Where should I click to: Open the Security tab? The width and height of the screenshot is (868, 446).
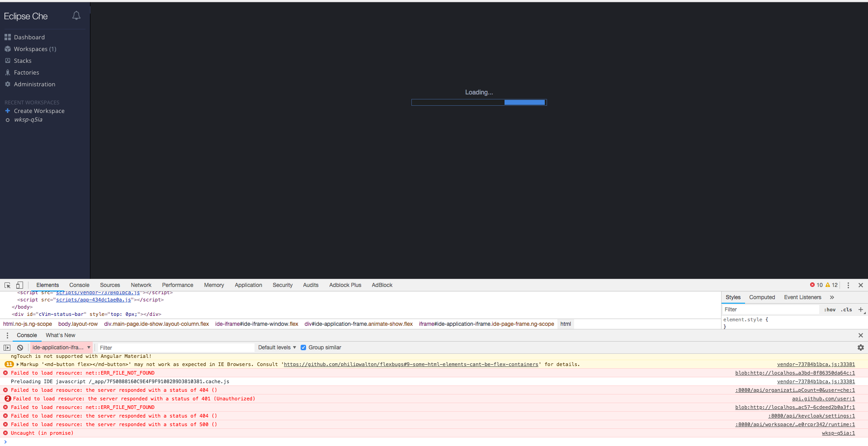(283, 285)
